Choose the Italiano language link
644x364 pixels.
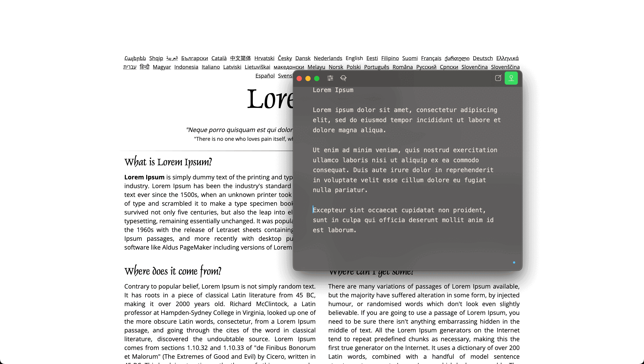point(211,67)
